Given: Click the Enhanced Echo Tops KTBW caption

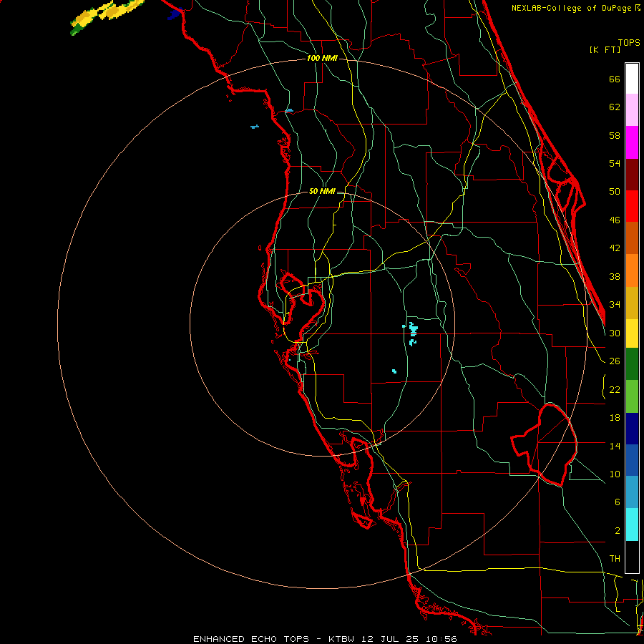Looking at the screenshot, I should tap(325, 639).
